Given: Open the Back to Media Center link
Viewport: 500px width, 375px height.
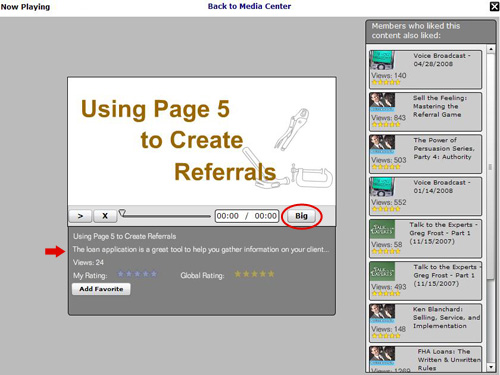Looking at the screenshot, I should 249,6.
